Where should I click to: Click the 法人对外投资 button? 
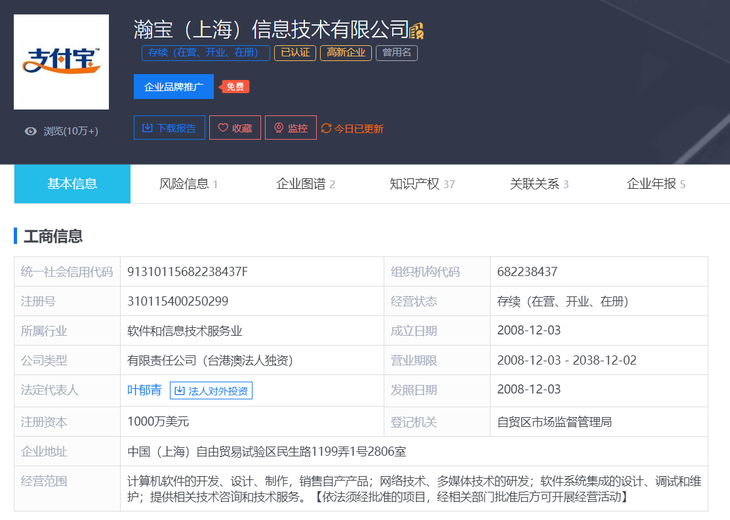(x=211, y=391)
